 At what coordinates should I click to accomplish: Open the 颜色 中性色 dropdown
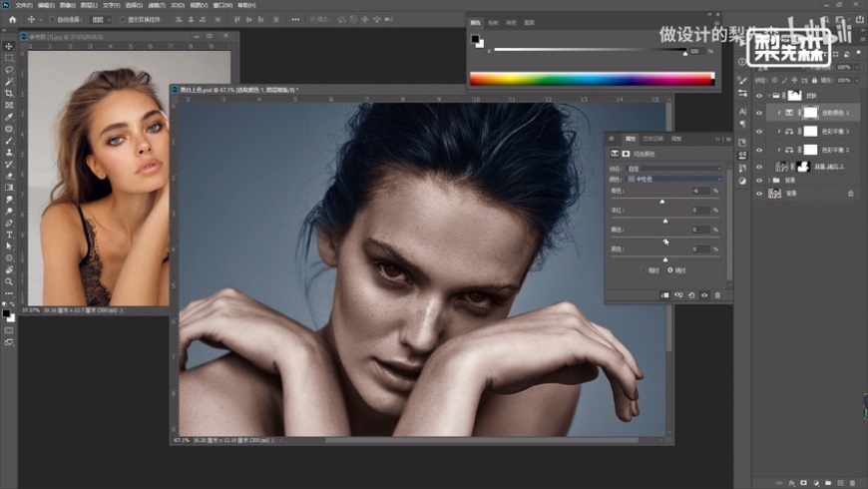coord(674,179)
